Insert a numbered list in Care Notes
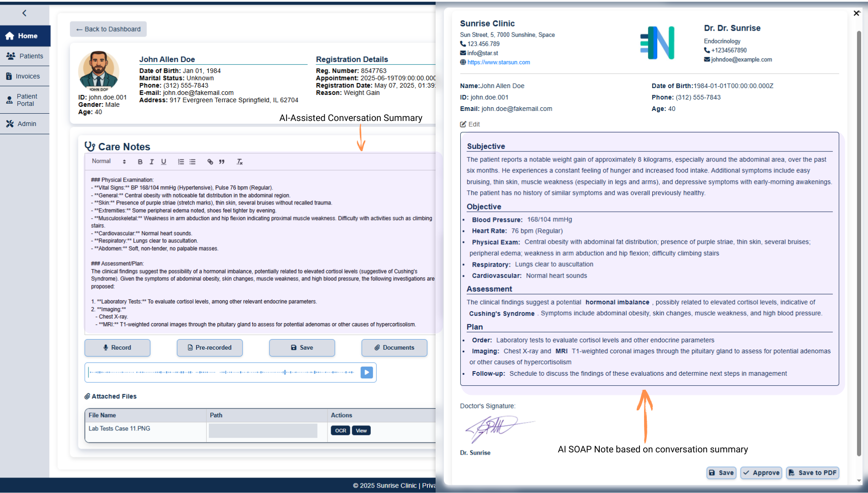Viewport: 868px width, 493px height. [181, 162]
